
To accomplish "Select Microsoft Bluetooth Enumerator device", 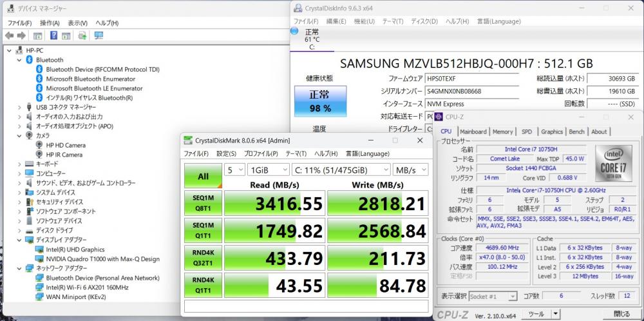I will tap(90, 79).
